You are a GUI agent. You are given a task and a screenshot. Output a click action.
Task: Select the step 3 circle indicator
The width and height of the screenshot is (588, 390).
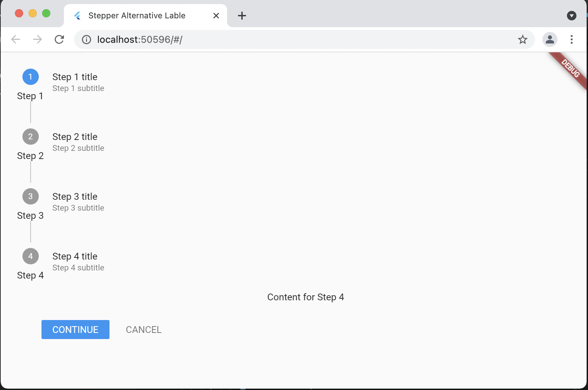click(31, 196)
